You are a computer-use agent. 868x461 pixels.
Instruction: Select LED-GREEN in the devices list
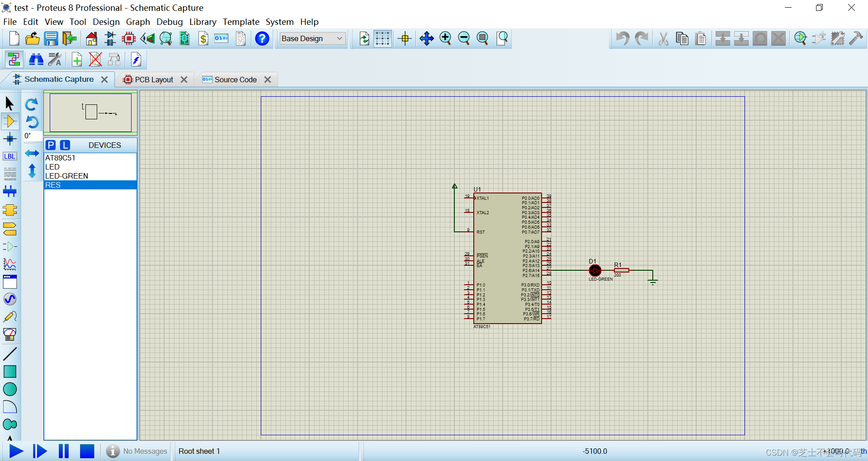coord(90,176)
